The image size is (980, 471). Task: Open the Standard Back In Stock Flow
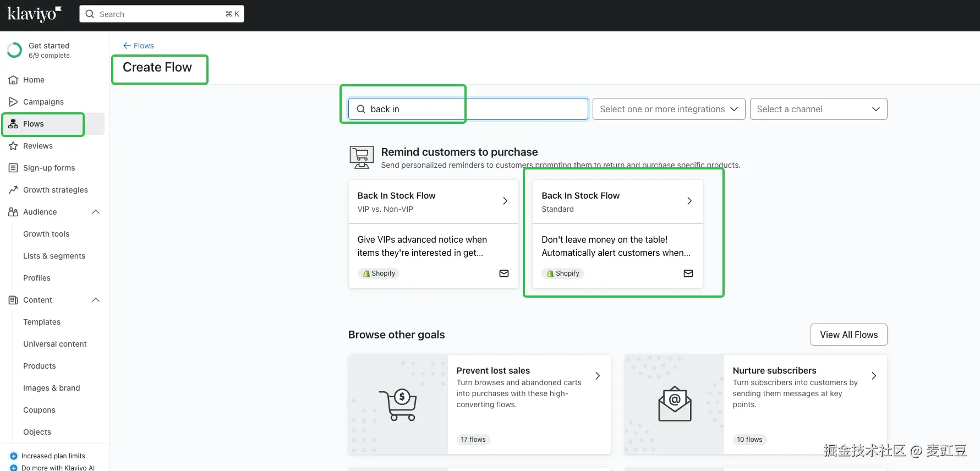(x=617, y=201)
